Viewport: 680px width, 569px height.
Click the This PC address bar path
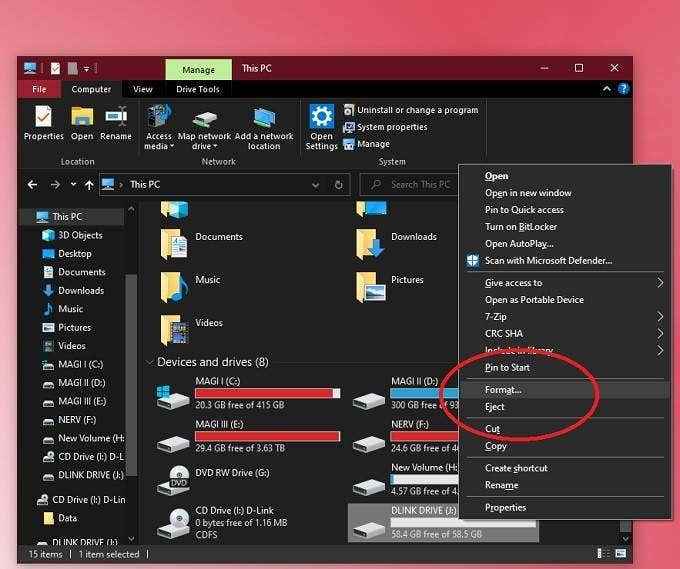pos(145,185)
